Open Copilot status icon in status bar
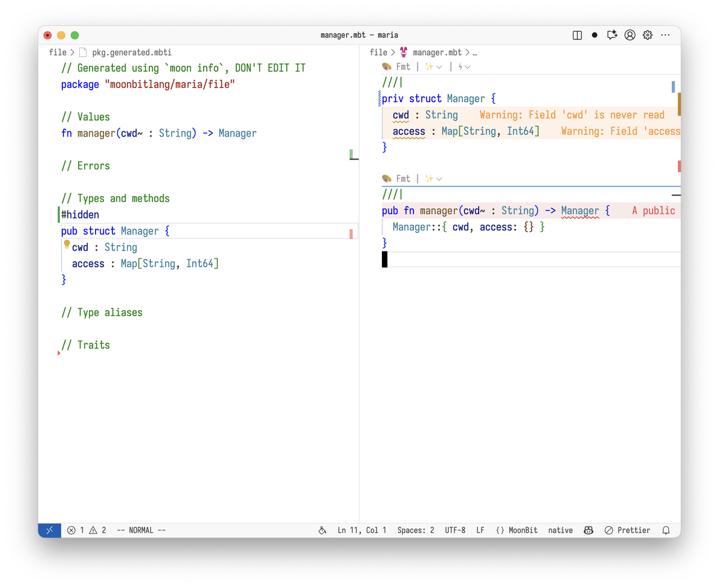 point(588,530)
